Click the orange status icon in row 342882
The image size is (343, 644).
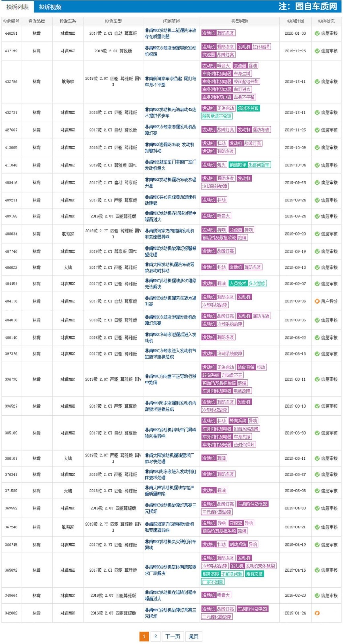click(x=317, y=613)
